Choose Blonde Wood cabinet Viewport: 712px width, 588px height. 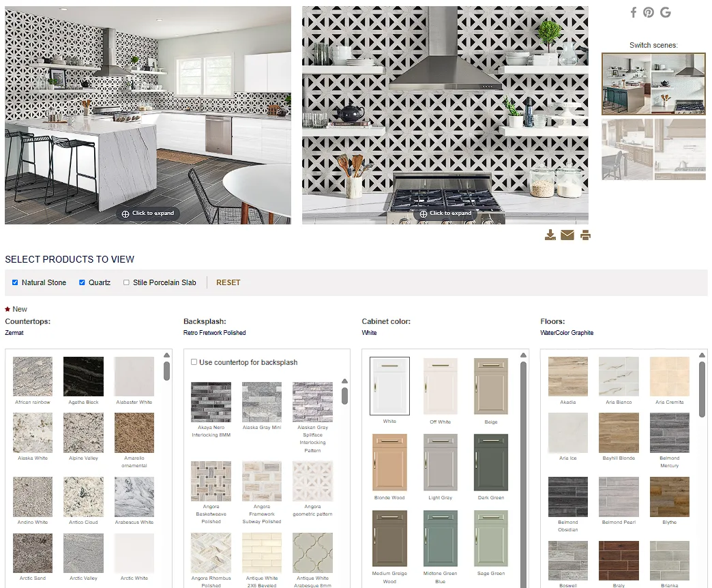(389, 462)
